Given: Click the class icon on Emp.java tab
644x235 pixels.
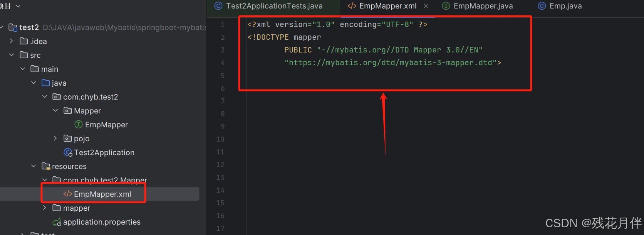Looking at the screenshot, I should [542, 6].
